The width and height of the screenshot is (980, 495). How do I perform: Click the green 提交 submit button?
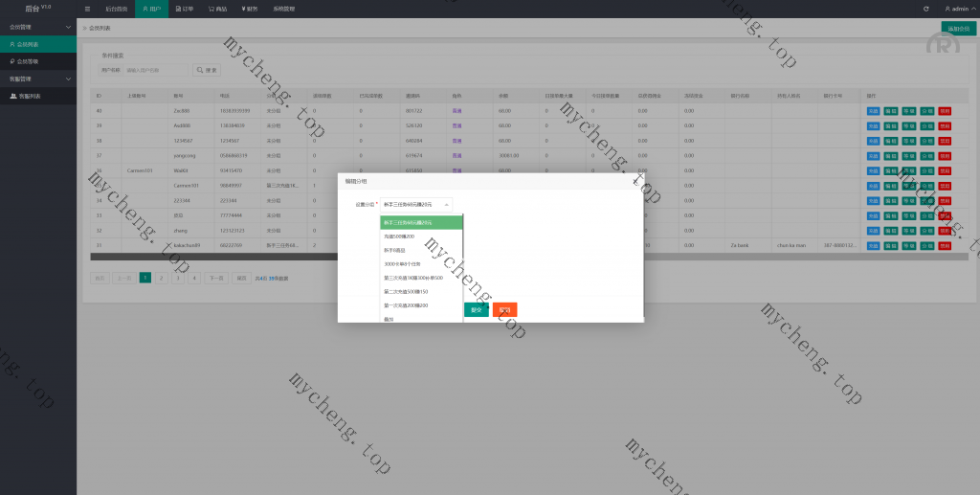(x=476, y=310)
